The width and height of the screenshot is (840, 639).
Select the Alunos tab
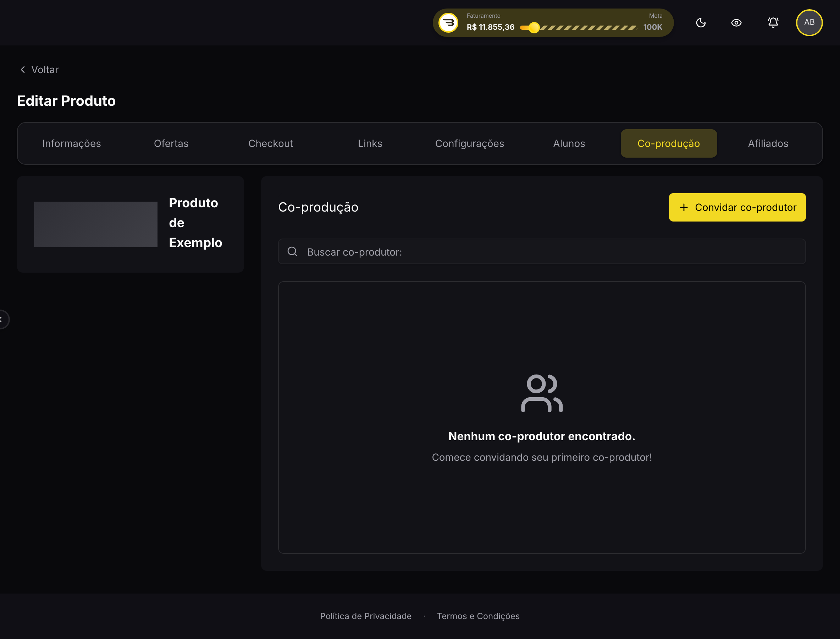[x=569, y=143]
